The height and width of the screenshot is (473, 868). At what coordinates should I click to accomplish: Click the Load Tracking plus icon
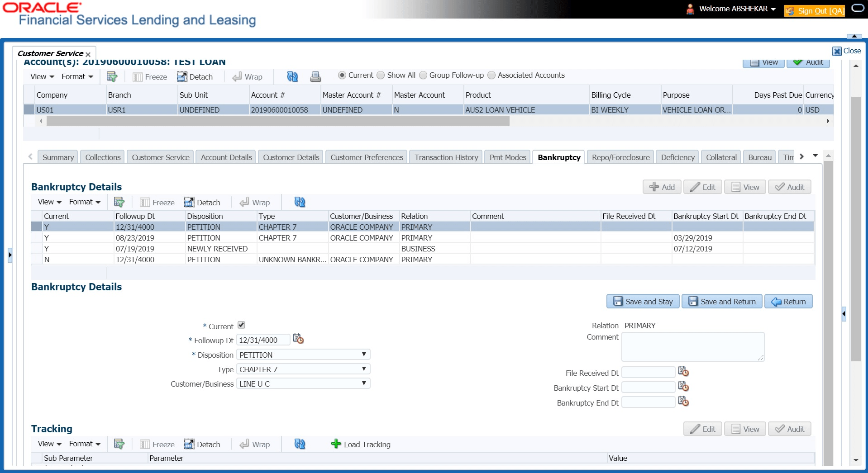[x=336, y=444]
